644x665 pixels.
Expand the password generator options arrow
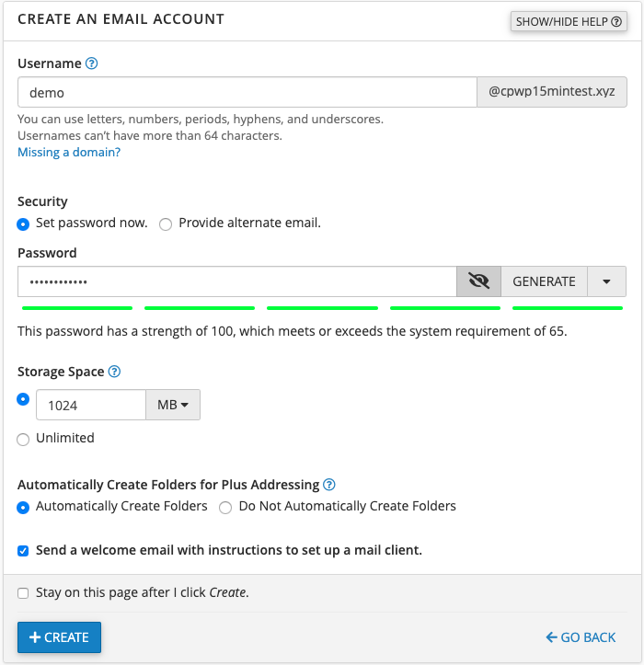(606, 281)
